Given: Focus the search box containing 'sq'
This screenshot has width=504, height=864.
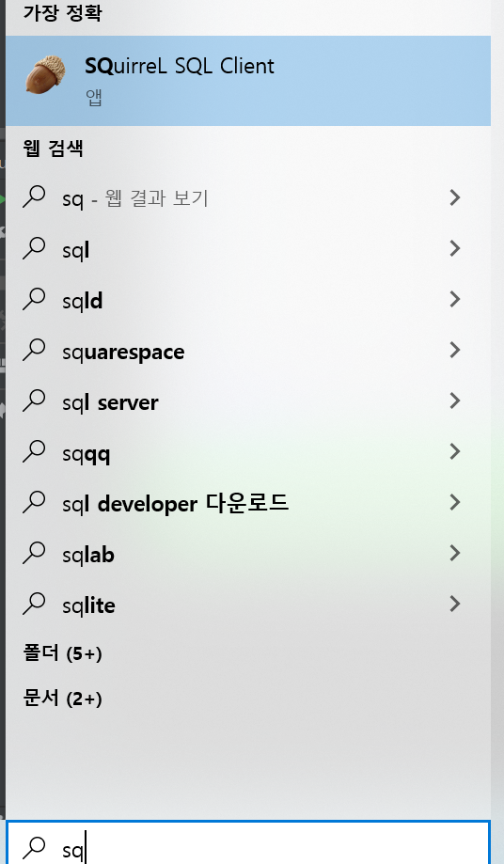Looking at the screenshot, I should tap(248, 842).
